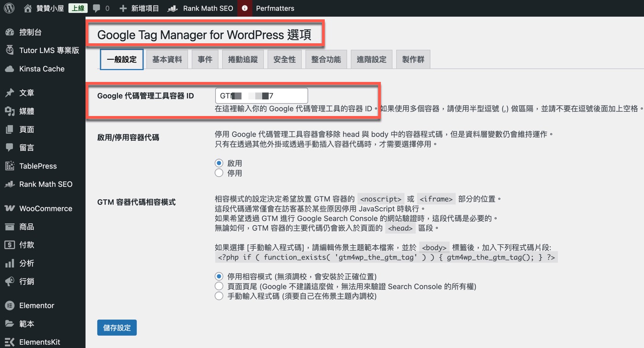Click the 頁面 pages icon

tap(10, 130)
